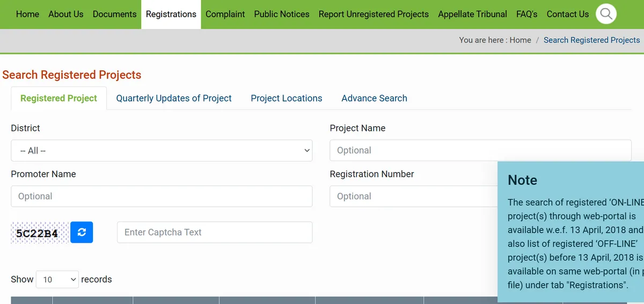644x304 pixels.
Task: Click Home in the breadcrumb trail
Action: click(x=520, y=40)
